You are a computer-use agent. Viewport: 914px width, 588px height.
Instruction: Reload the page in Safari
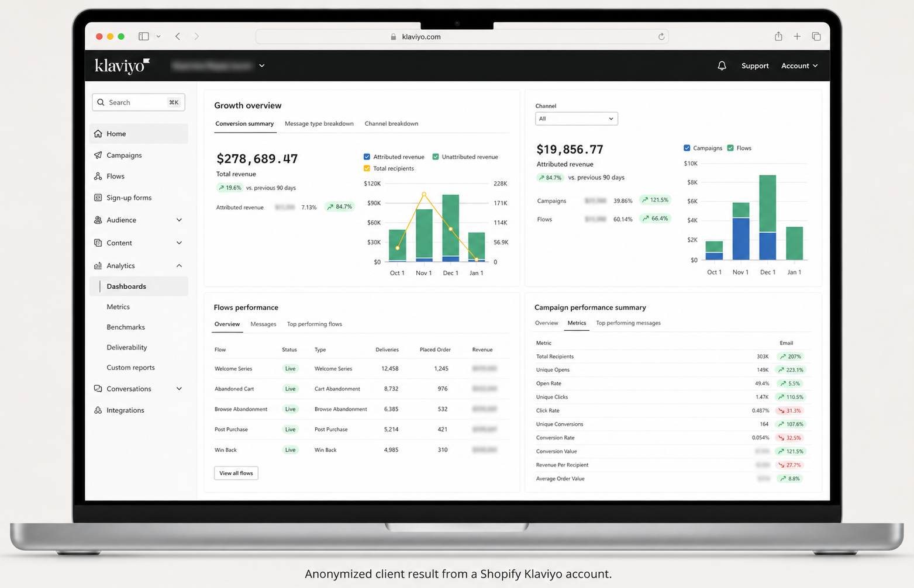pos(661,36)
